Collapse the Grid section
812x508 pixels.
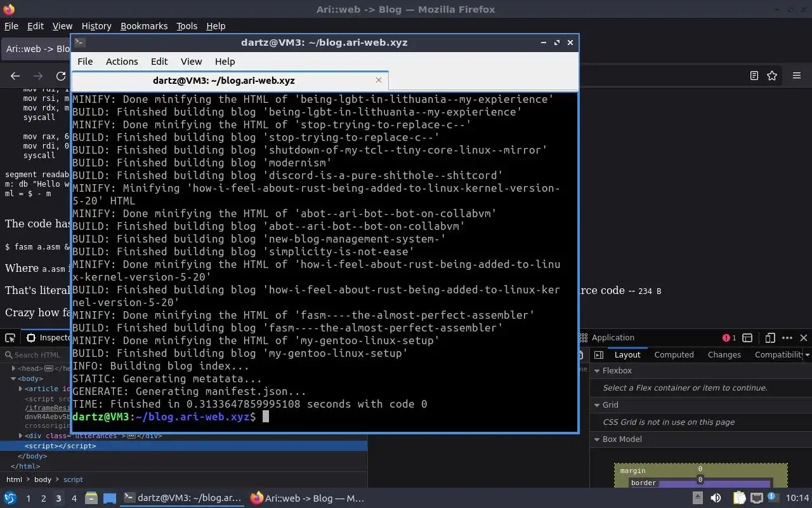point(597,405)
